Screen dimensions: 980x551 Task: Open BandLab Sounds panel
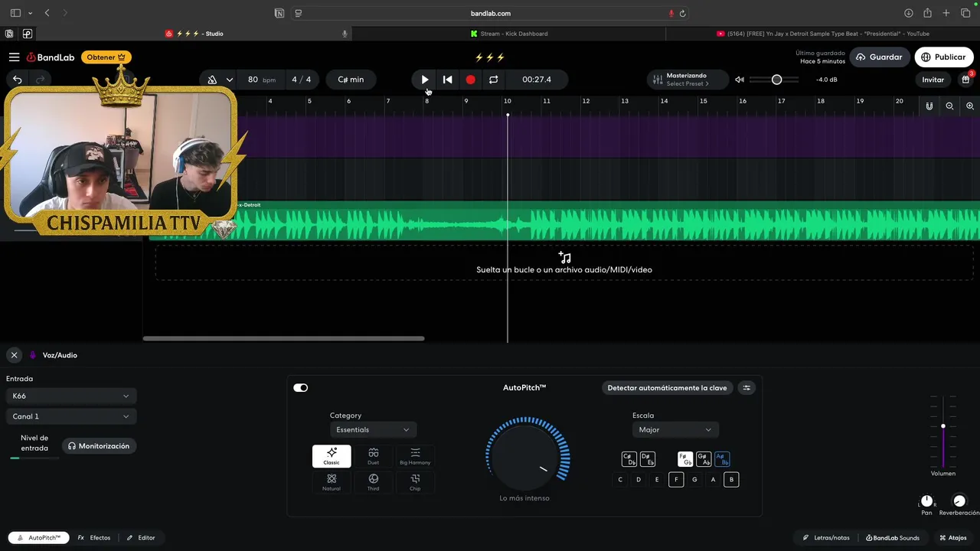[893, 538]
